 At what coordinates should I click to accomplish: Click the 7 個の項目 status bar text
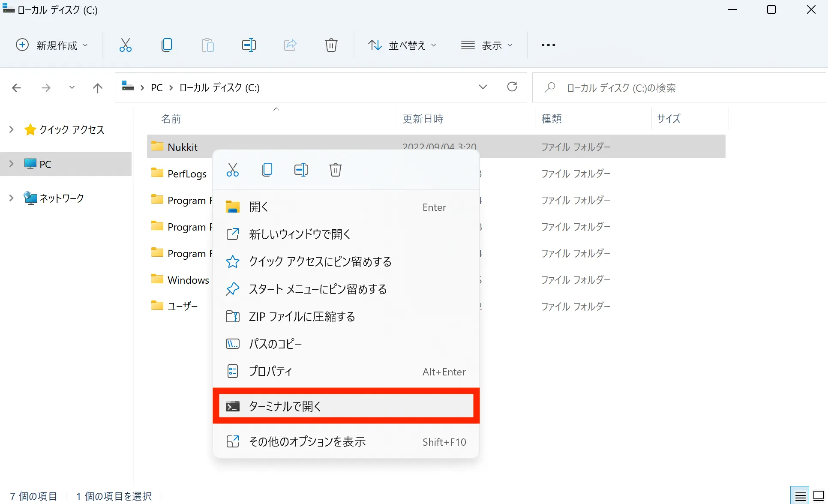tap(33, 496)
